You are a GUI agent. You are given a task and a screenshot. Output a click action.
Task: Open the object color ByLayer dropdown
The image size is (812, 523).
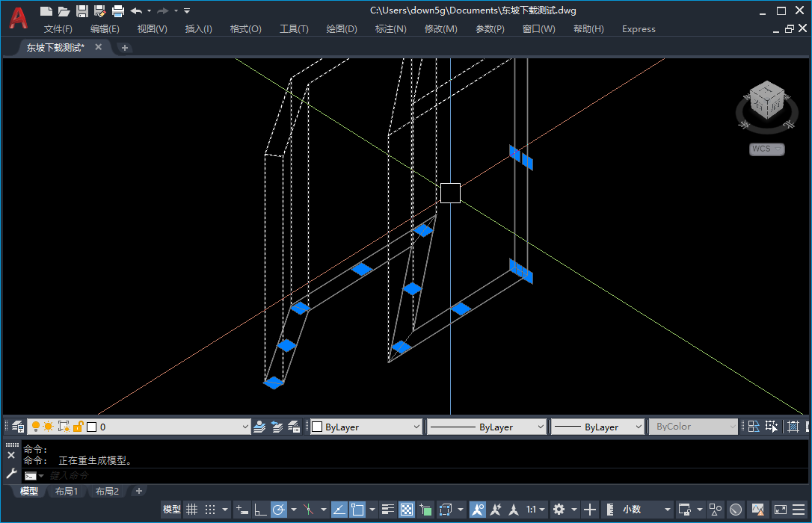coord(366,426)
